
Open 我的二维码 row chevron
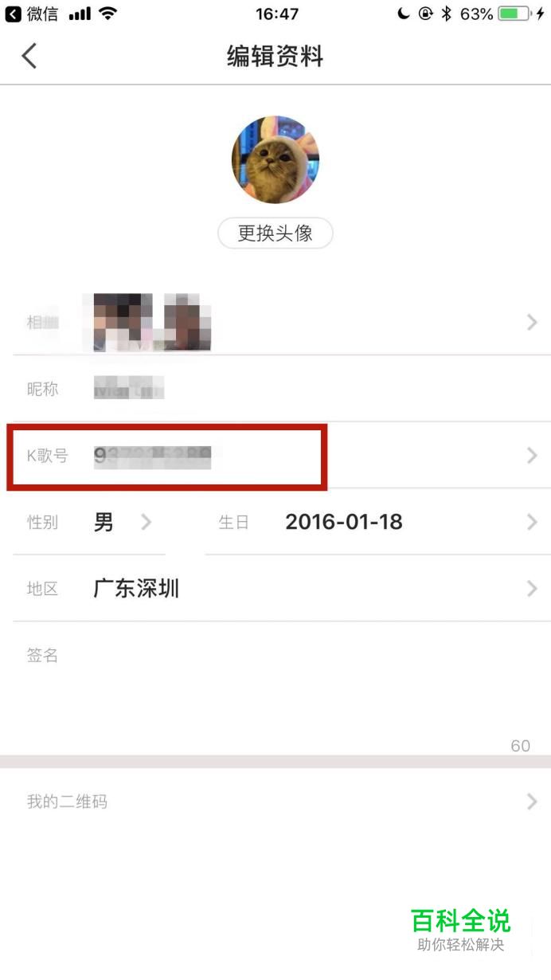(532, 802)
